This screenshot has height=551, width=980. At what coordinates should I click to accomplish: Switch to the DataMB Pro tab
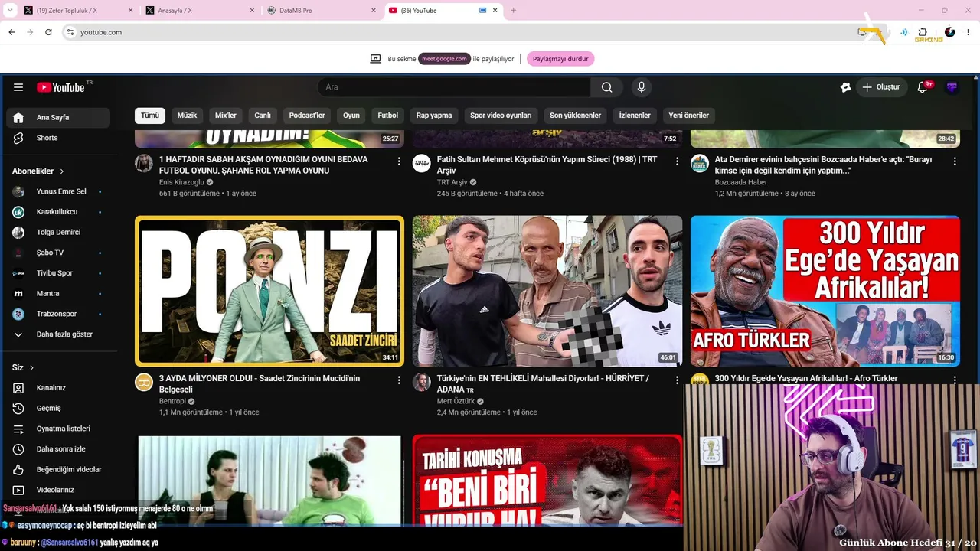coord(322,11)
